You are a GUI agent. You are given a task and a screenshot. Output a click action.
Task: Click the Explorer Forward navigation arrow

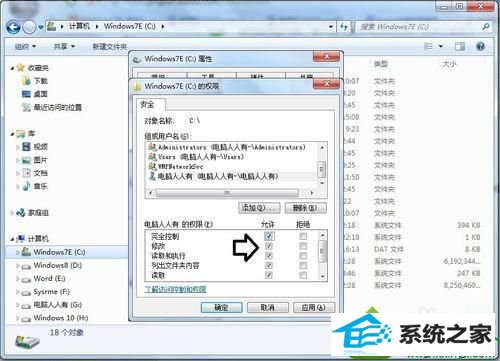coord(29,27)
